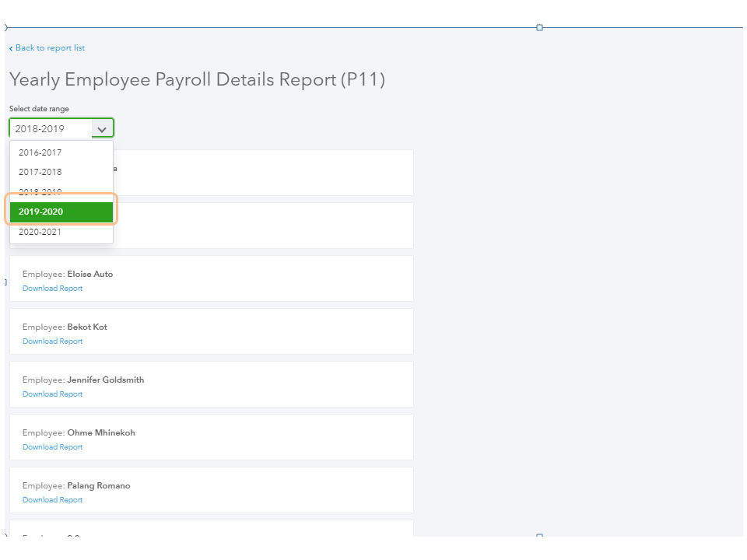Viewport: 747px width, 560px height.
Task: Click the employee name Palang Romano
Action: click(x=99, y=485)
